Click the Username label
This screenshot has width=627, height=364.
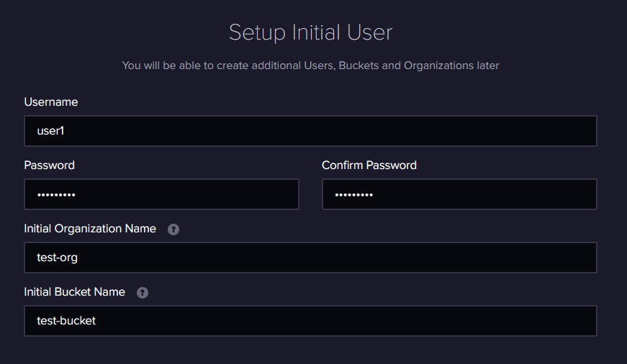[x=51, y=102]
